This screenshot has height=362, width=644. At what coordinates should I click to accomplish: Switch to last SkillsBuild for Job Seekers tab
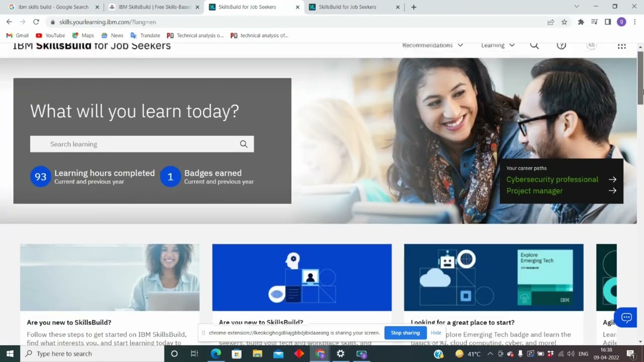tap(355, 7)
